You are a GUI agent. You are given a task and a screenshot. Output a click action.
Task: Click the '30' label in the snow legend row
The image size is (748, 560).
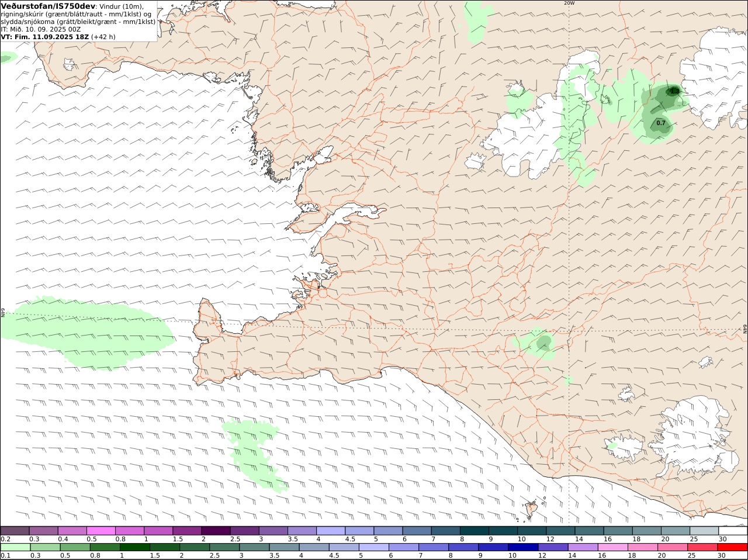click(722, 539)
